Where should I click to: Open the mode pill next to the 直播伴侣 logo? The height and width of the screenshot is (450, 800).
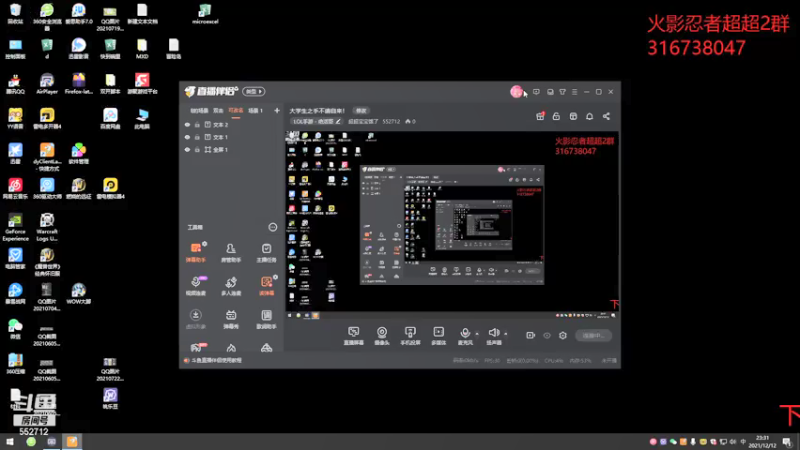click(254, 91)
